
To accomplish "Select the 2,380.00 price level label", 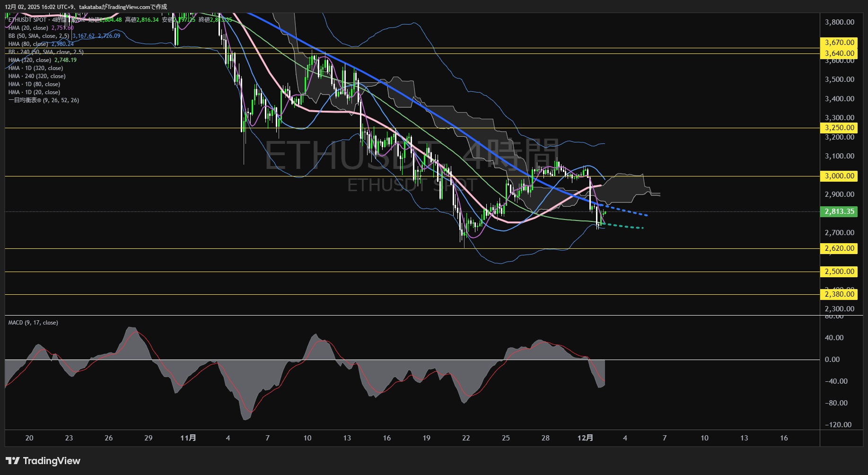I will 839,294.
